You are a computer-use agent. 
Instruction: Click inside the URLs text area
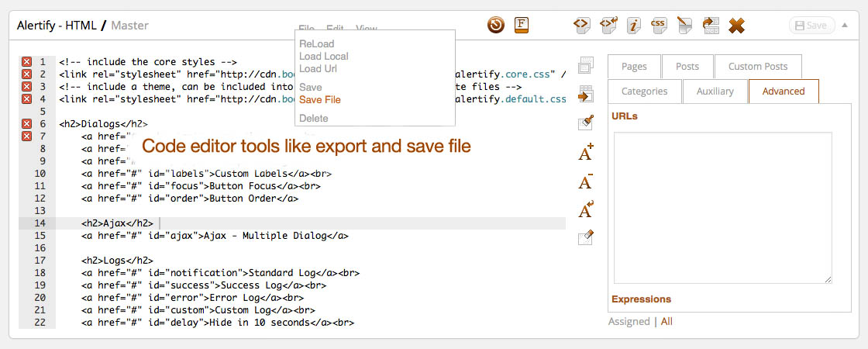[722, 208]
